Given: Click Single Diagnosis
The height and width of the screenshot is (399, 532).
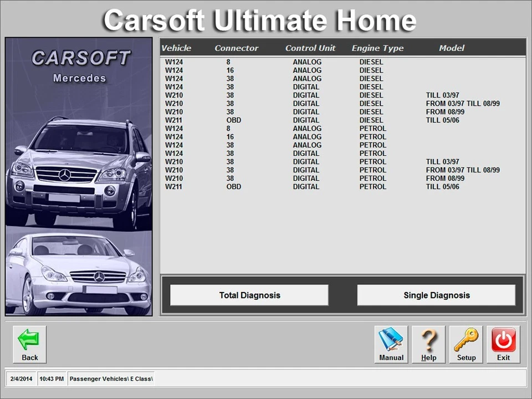Looking at the screenshot, I should (x=436, y=295).
